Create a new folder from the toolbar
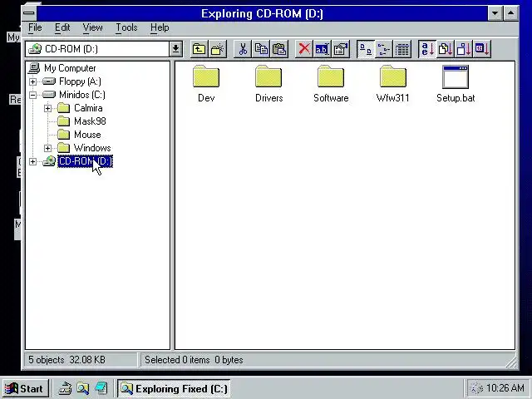 click(x=218, y=50)
